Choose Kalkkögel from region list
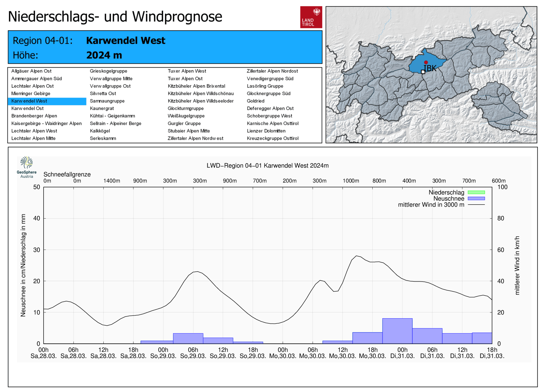 100,131
